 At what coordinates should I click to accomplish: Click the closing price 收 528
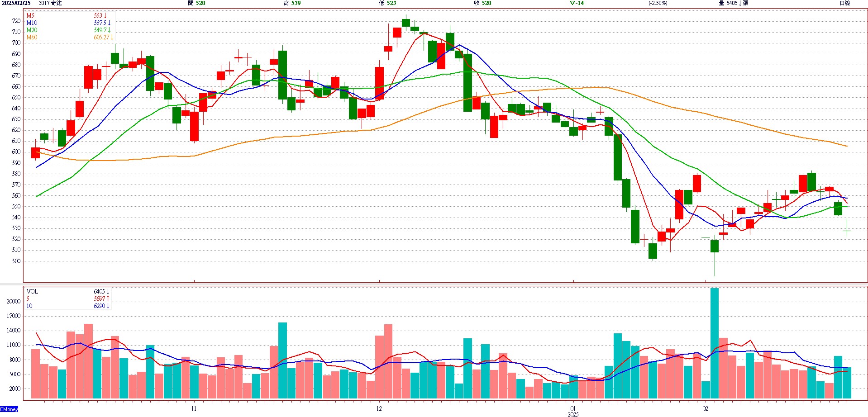(x=482, y=3)
